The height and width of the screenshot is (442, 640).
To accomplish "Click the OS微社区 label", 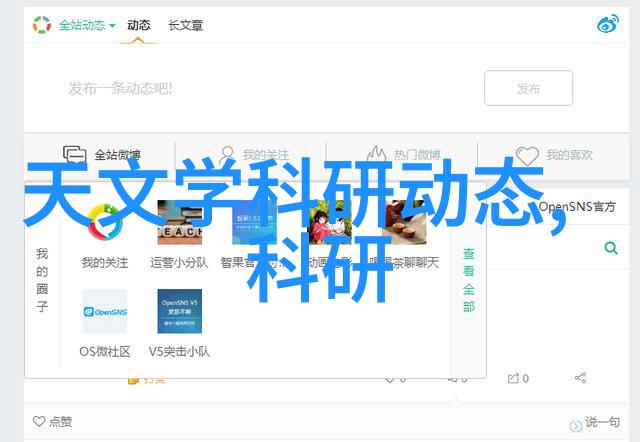I will click(x=105, y=351).
